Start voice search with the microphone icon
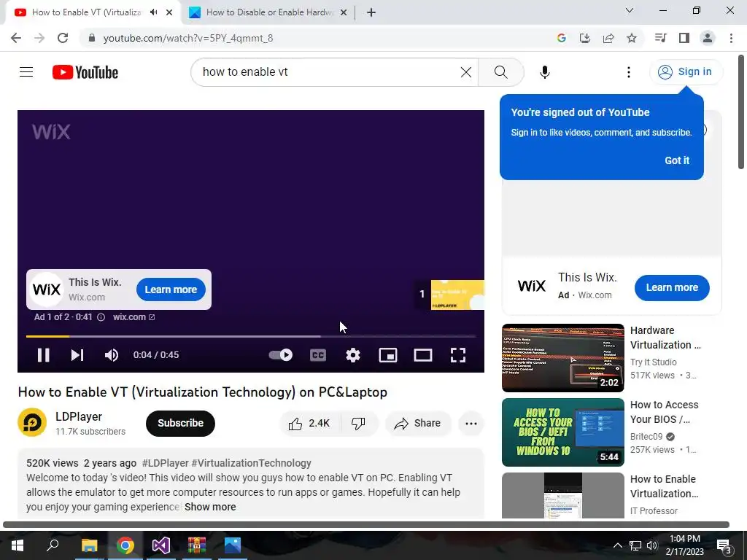This screenshot has height=560, width=747. (544, 72)
